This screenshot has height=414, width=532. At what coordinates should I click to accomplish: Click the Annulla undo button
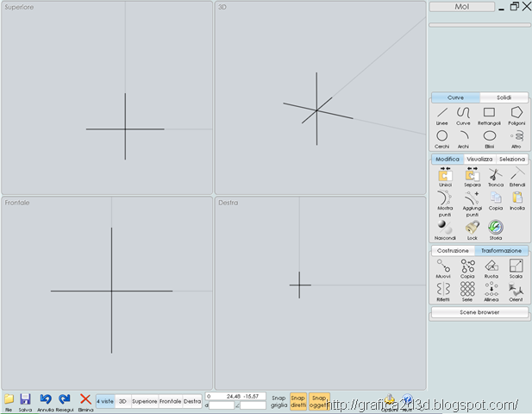(46, 403)
